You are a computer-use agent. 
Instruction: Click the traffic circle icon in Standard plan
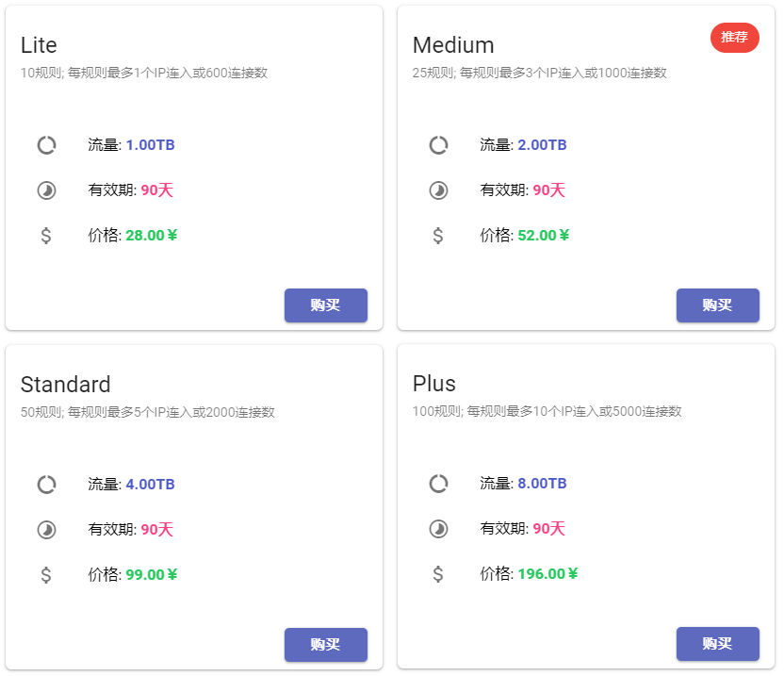click(x=46, y=485)
